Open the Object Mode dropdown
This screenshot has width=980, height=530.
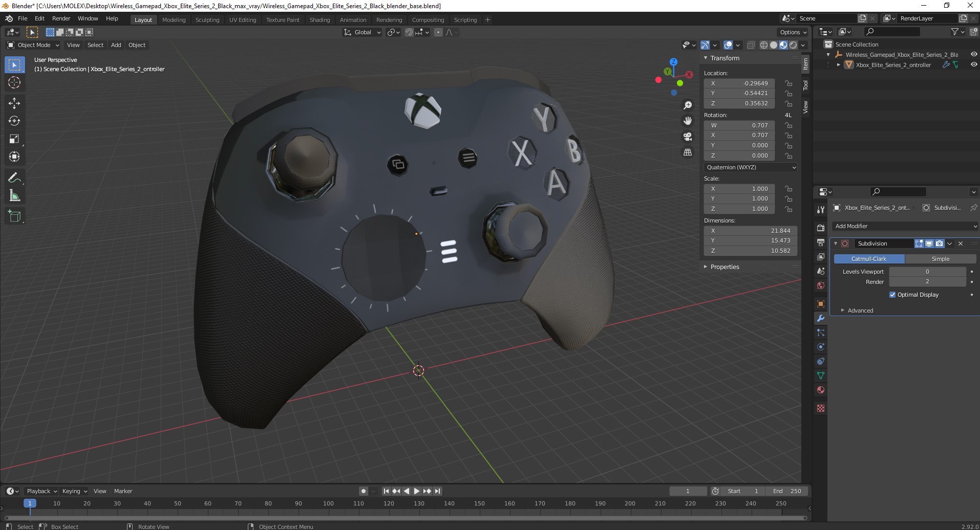(33, 45)
